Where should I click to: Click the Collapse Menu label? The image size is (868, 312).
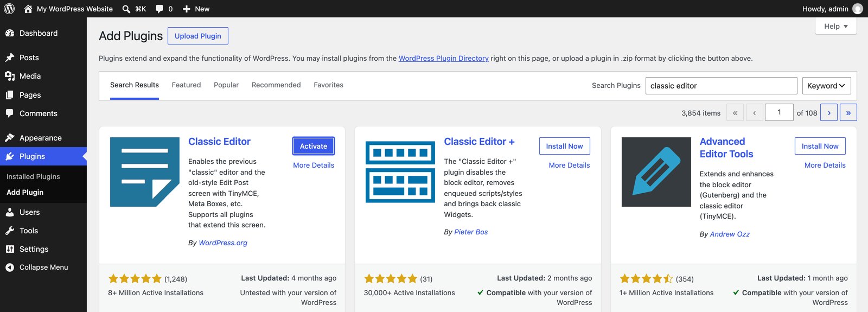pos(44,267)
